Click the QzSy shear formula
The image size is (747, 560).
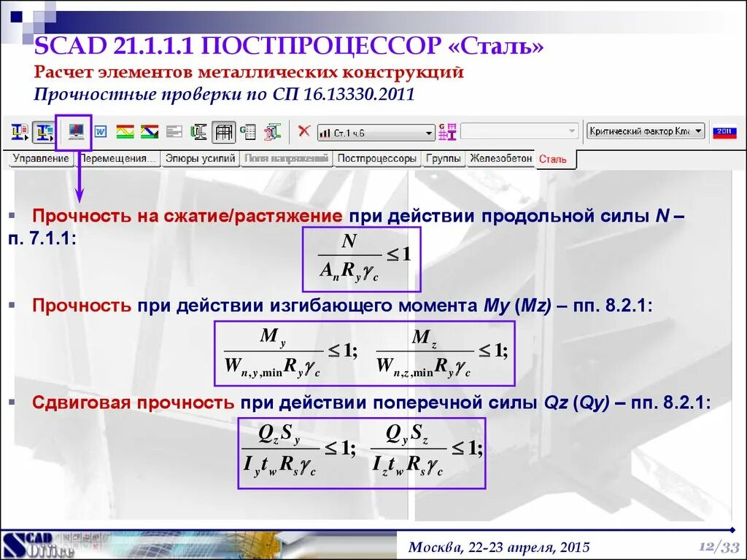(298, 451)
